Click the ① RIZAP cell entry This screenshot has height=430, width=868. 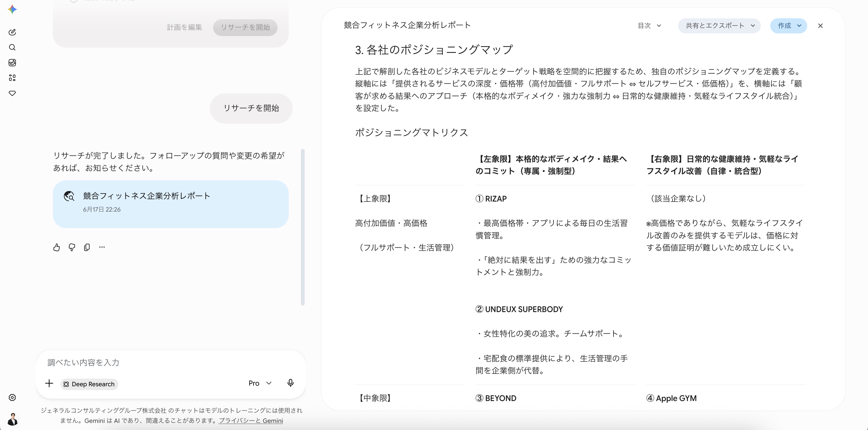(491, 199)
